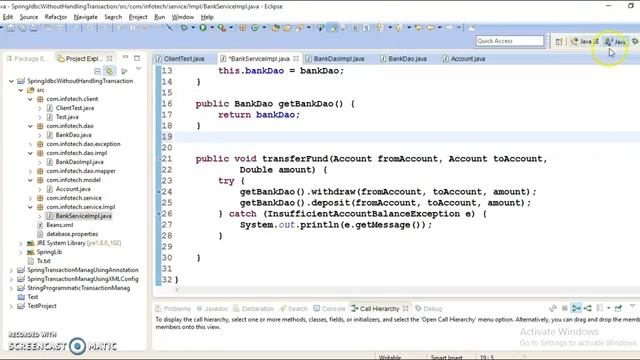
Task: Click the Open Perspective icon
Action: pos(559,41)
